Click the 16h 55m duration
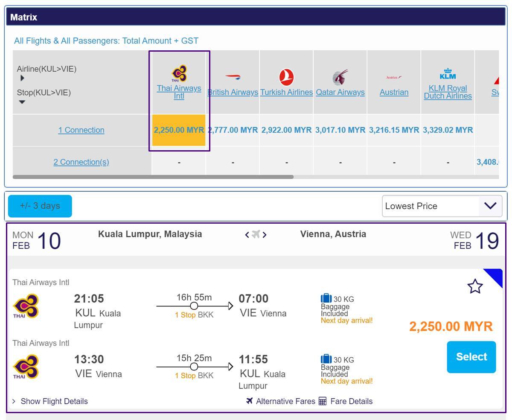The width and height of the screenshot is (512, 420). [x=194, y=297]
